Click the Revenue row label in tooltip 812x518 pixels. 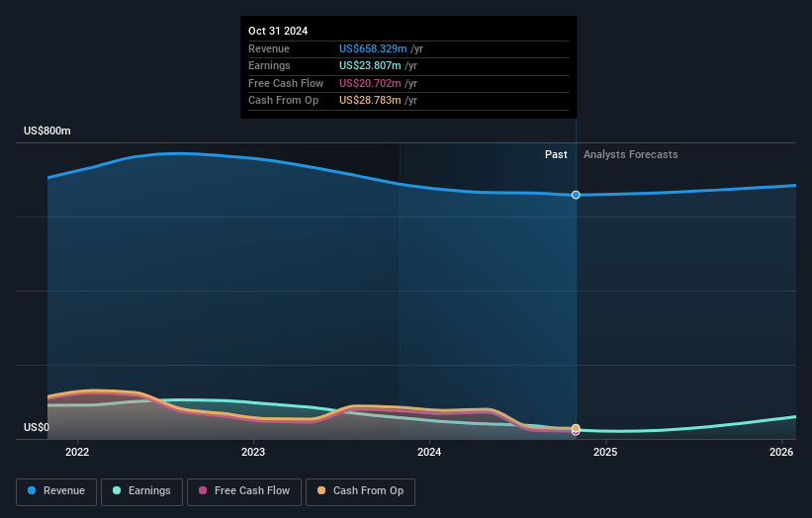269,48
